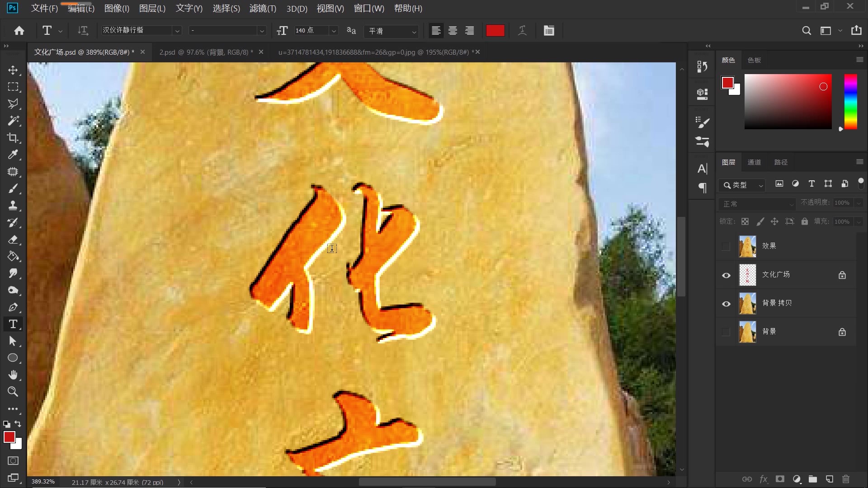Add a layer style with the fx icon
The image size is (868, 488).
pos(763,479)
